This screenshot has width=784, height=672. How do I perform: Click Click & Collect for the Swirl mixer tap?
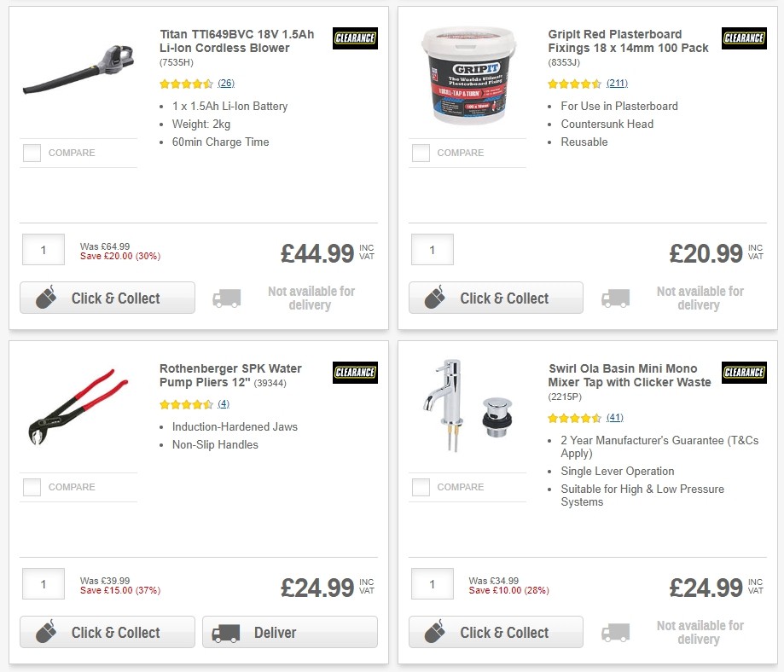click(x=496, y=632)
